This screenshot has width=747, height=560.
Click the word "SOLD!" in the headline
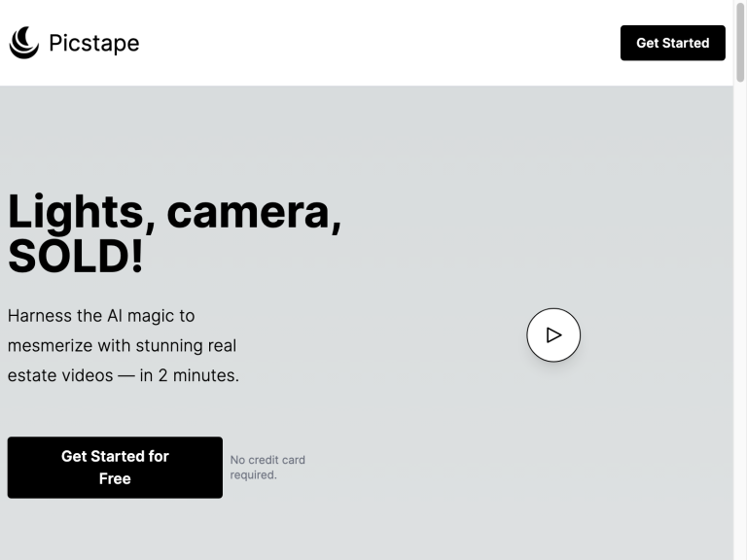pyautogui.click(x=76, y=256)
